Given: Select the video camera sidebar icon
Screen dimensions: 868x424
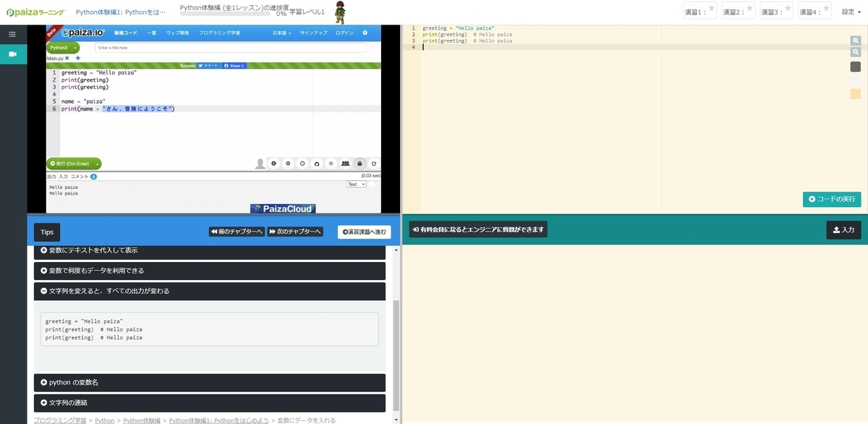Looking at the screenshot, I should point(12,54).
